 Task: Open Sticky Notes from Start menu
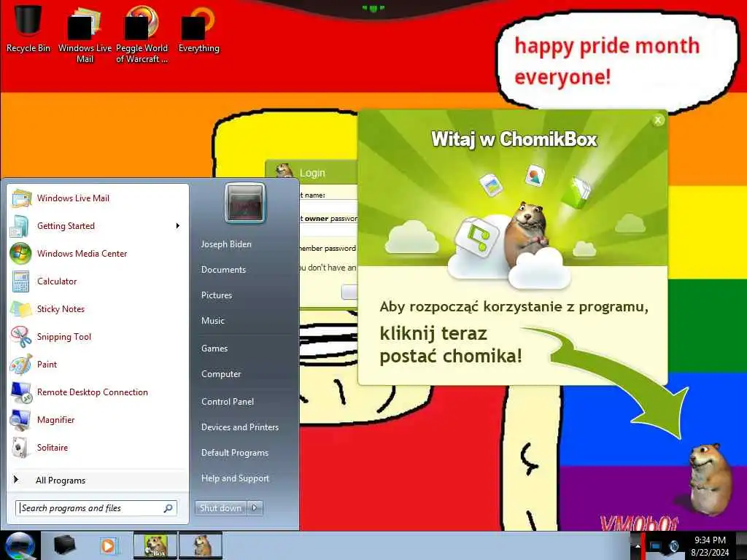click(x=98, y=308)
